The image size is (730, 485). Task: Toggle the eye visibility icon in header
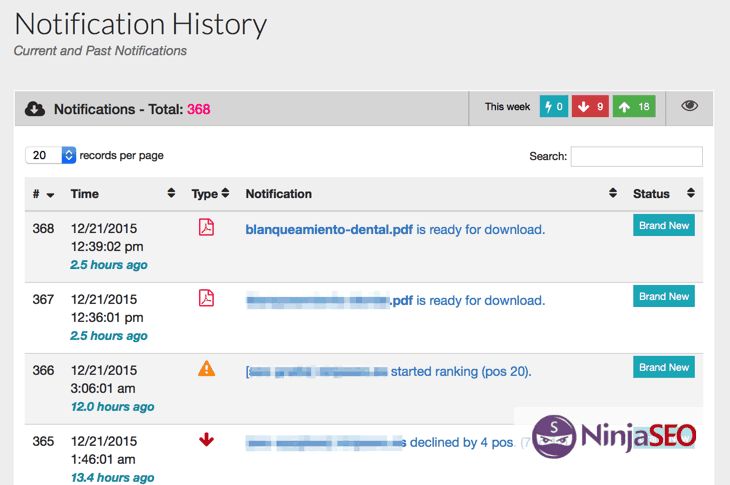click(x=689, y=106)
